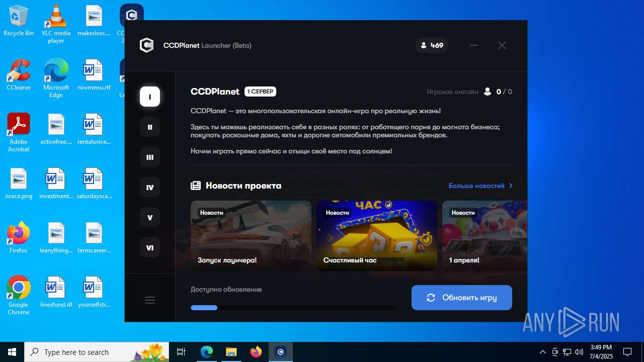
Task: Select the yourselfstr document on the desktop
Action: pos(94,292)
